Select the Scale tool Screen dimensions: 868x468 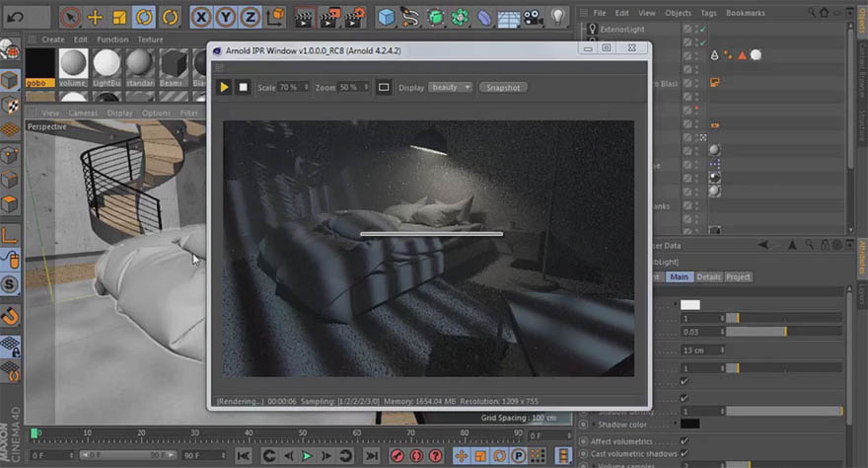click(119, 17)
